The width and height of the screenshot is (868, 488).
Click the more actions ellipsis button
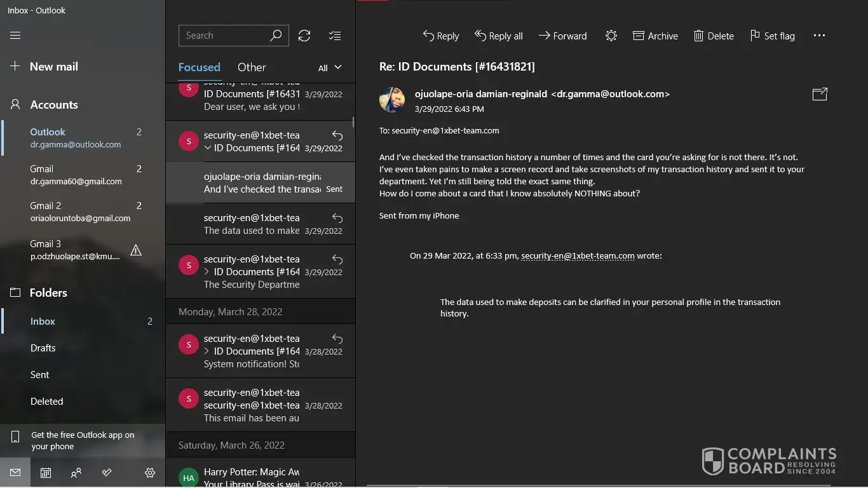click(x=819, y=36)
